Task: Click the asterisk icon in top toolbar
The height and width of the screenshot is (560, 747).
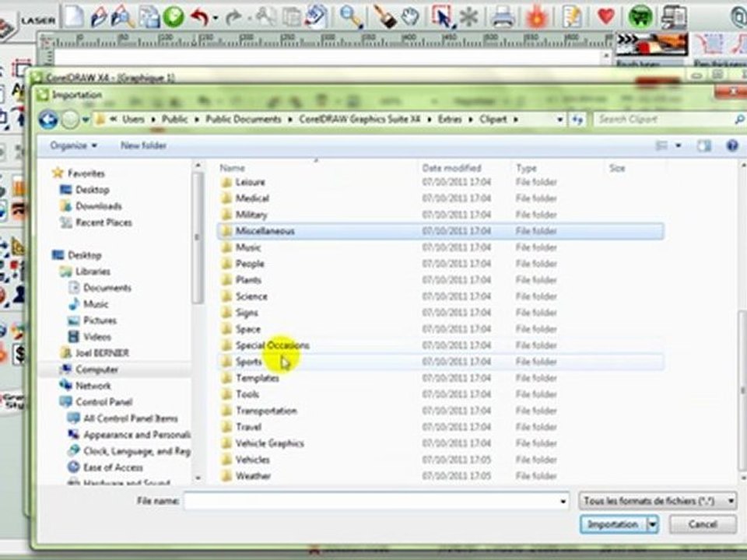Action: 468,18
